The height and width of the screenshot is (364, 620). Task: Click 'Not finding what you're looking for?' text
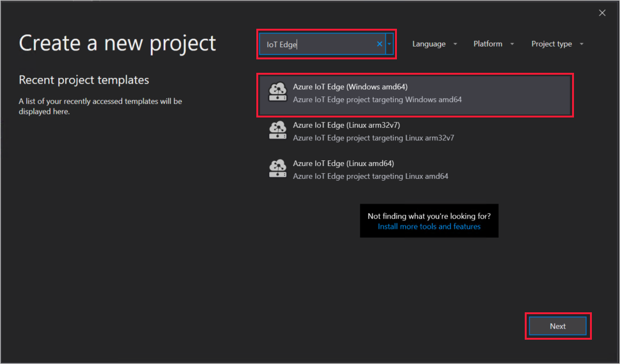coord(429,216)
